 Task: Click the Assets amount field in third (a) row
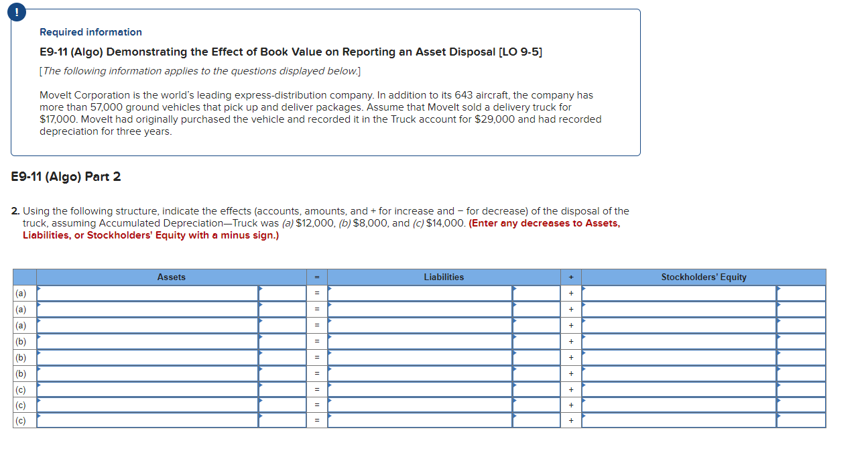[x=282, y=325]
